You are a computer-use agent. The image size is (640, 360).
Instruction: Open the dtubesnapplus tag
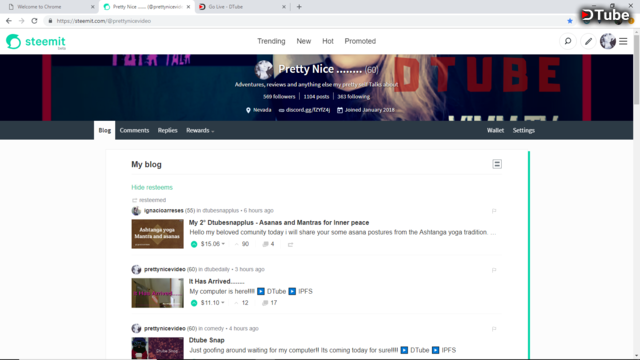(220, 211)
